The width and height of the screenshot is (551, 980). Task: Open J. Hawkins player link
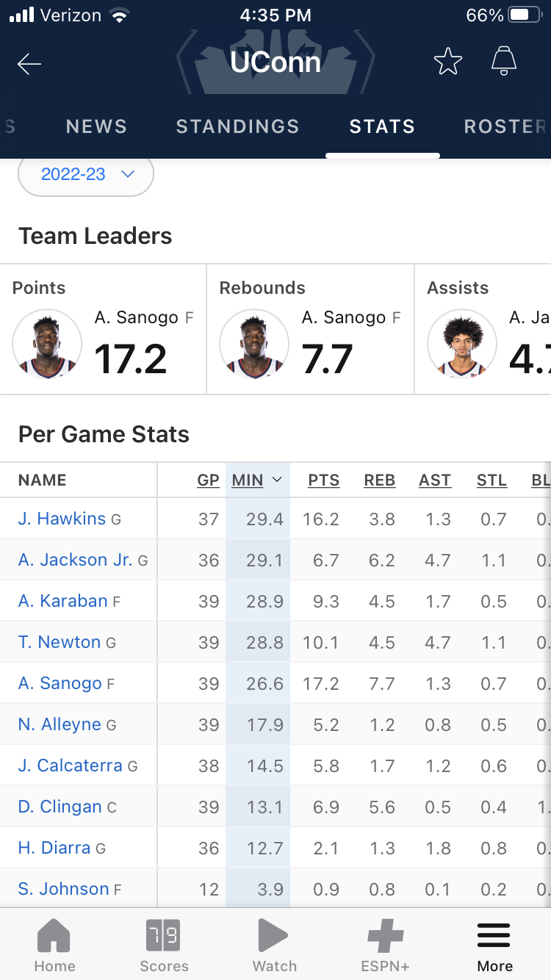(62, 519)
